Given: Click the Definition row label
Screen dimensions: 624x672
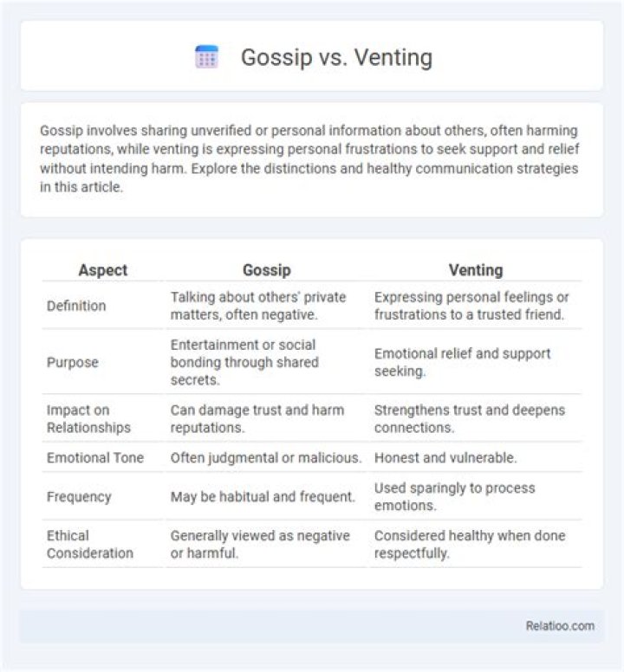Looking at the screenshot, I should tap(76, 306).
